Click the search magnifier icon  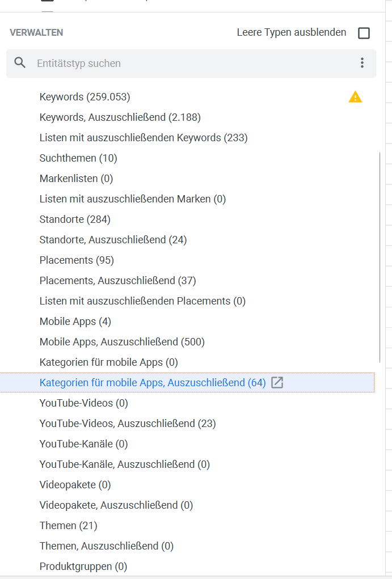click(20, 63)
